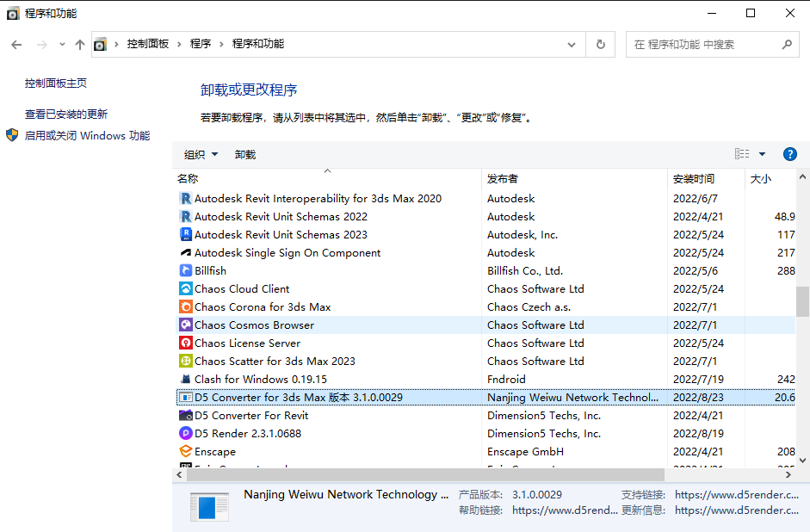Click the Chaos License Server icon

click(185, 343)
